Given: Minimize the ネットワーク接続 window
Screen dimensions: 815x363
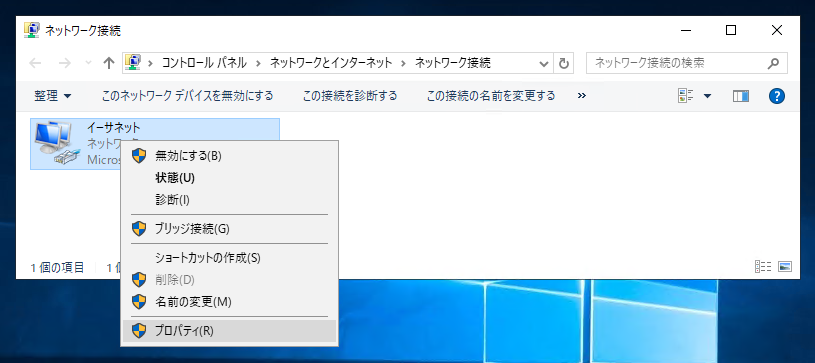Looking at the screenshot, I should (686, 30).
